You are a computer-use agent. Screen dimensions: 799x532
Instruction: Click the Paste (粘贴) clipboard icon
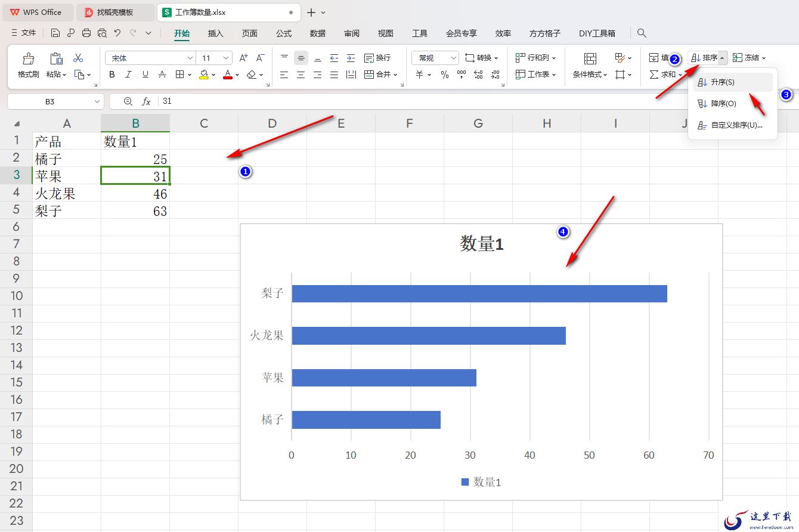[56, 58]
